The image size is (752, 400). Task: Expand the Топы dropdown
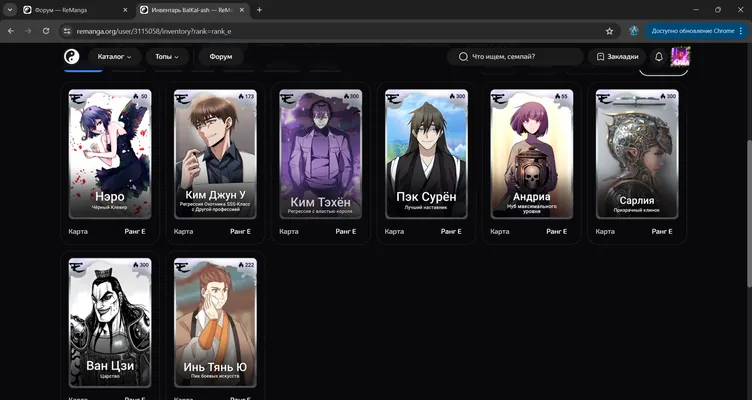[166, 57]
